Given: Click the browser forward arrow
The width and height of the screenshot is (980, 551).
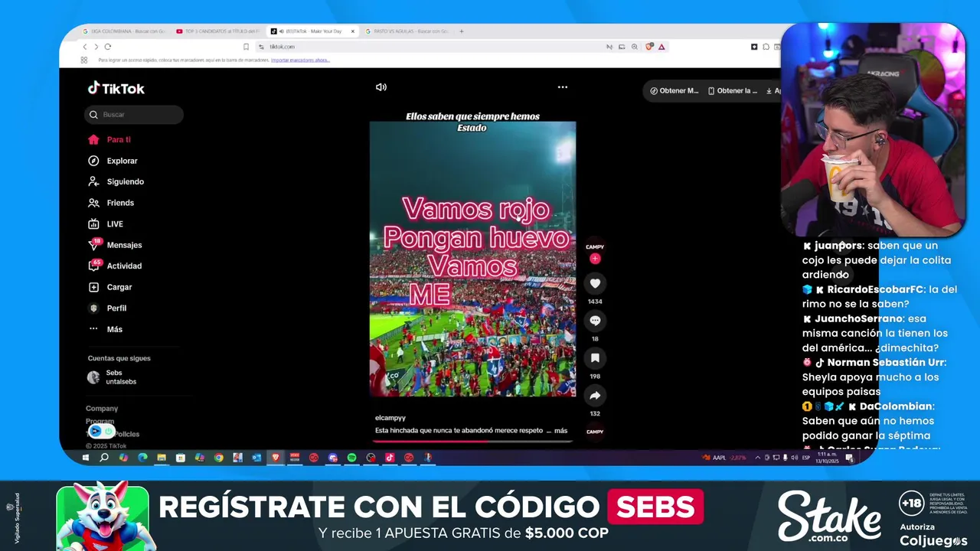Looking at the screenshot, I should (x=96, y=47).
